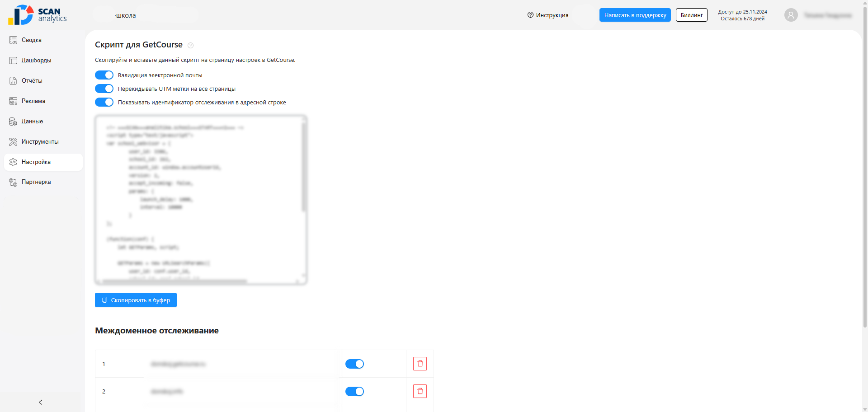Image resolution: width=868 pixels, height=412 pixels.
Task: Open the Партнёрка menu item
Action: pyautogui.click(x=43, y=182)
